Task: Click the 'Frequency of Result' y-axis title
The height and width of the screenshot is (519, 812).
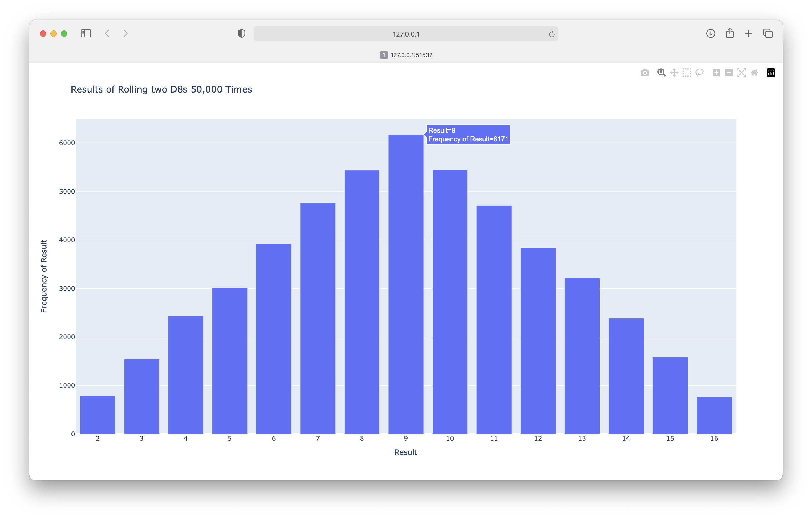Action: pyautogui.click(x=44, y=276)
